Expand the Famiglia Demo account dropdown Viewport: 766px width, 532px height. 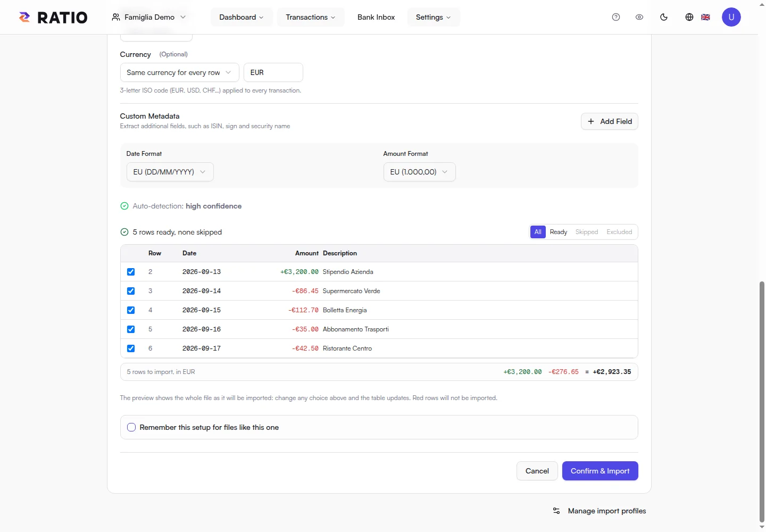(149, 17)
